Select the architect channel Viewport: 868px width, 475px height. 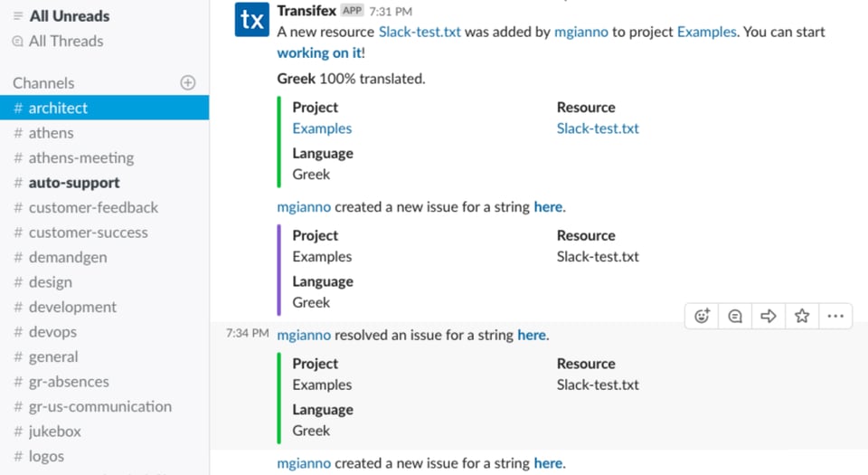tap(105, 108)
